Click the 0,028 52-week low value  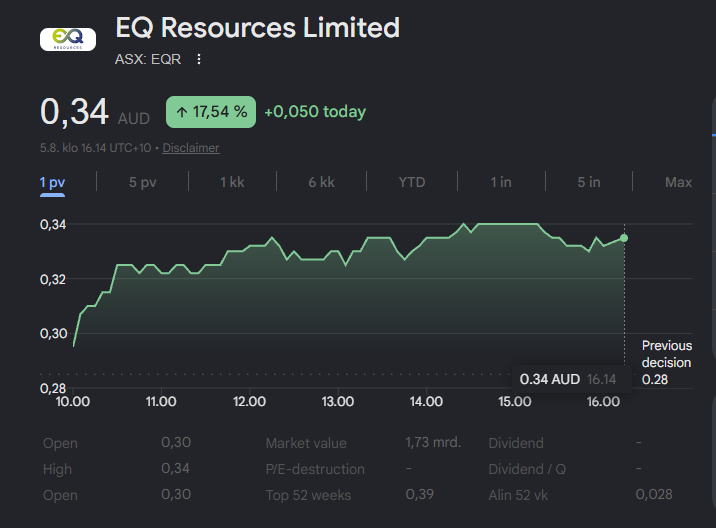(x=654, y=494)
